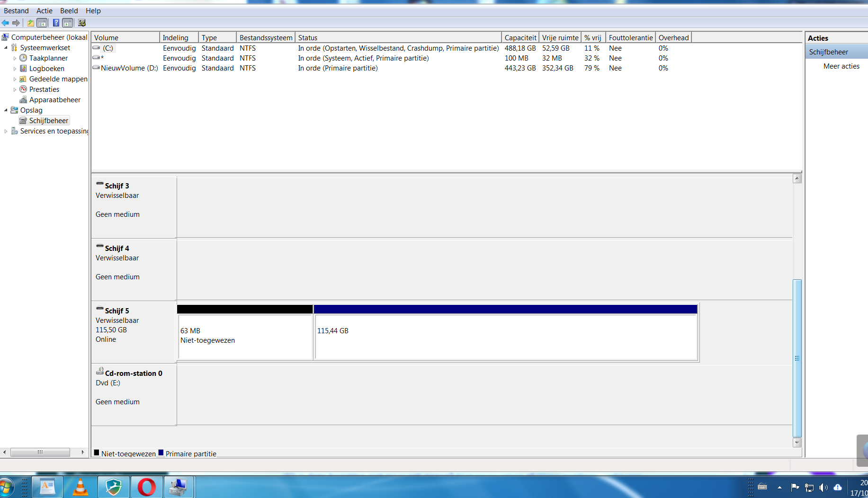The width and height of the screenshot is (868, 498).
Task: Click the Gedeelde mappen folder icon
Action: 23,79
